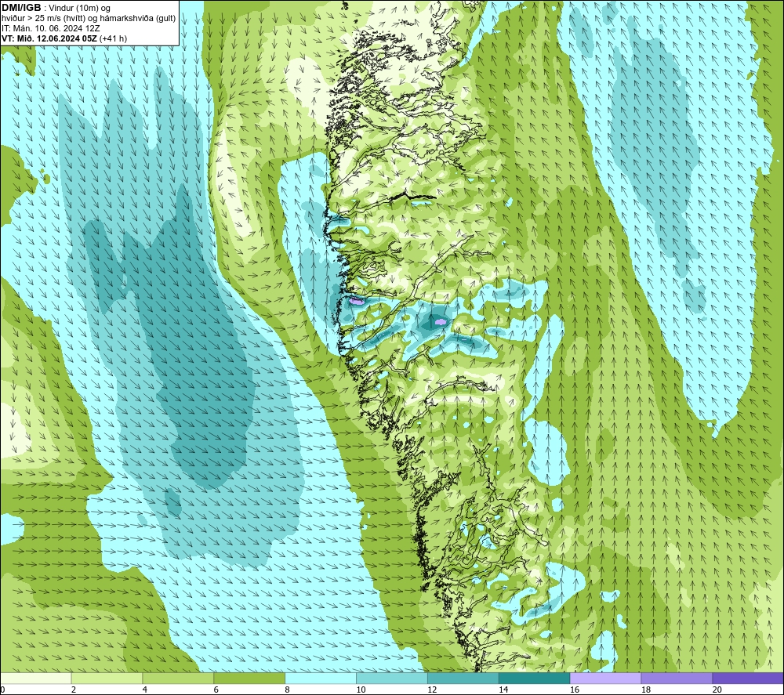Select the 4–6 m/s green legend swatch

(178, 678)
